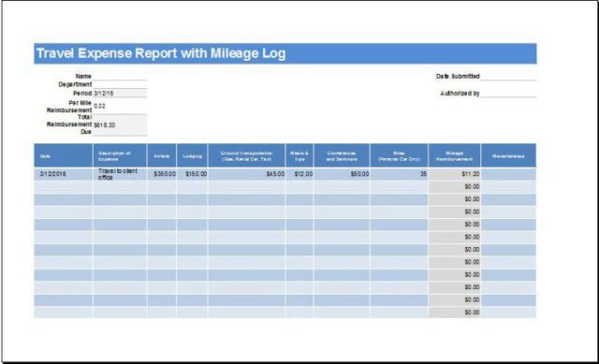Select the Airfare column header
This screenshot has width=599, height=364.
162,155
